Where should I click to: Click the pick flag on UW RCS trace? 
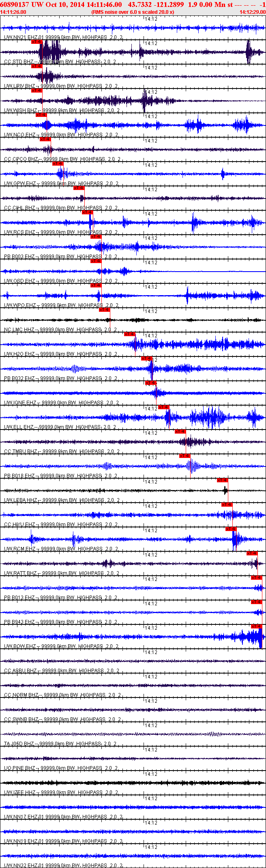(88, 212)
